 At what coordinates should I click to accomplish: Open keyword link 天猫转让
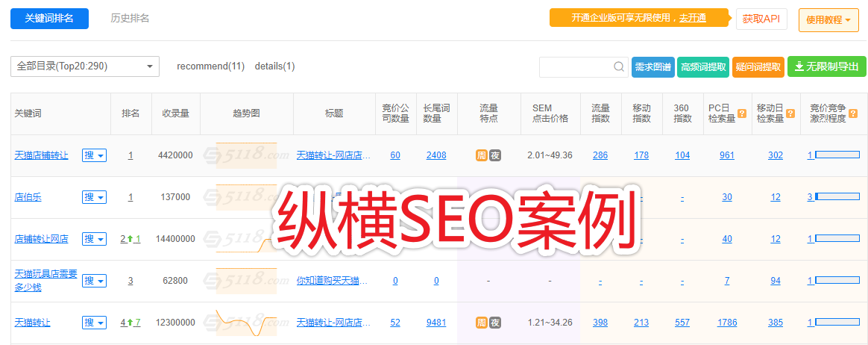32,323
